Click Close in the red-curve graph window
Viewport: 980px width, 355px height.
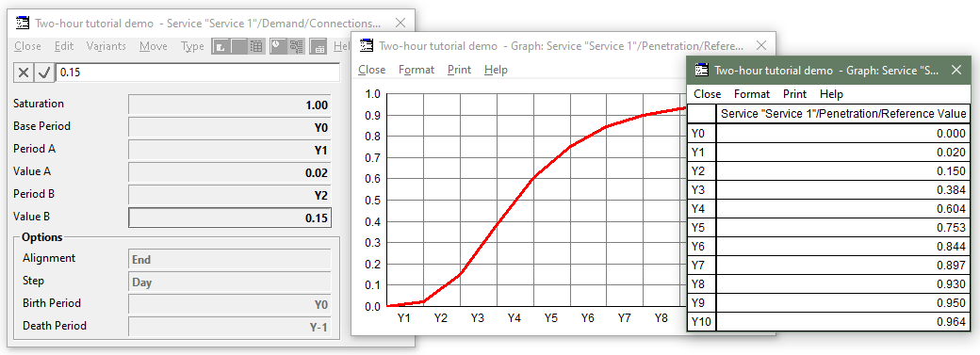pos(371,70)
